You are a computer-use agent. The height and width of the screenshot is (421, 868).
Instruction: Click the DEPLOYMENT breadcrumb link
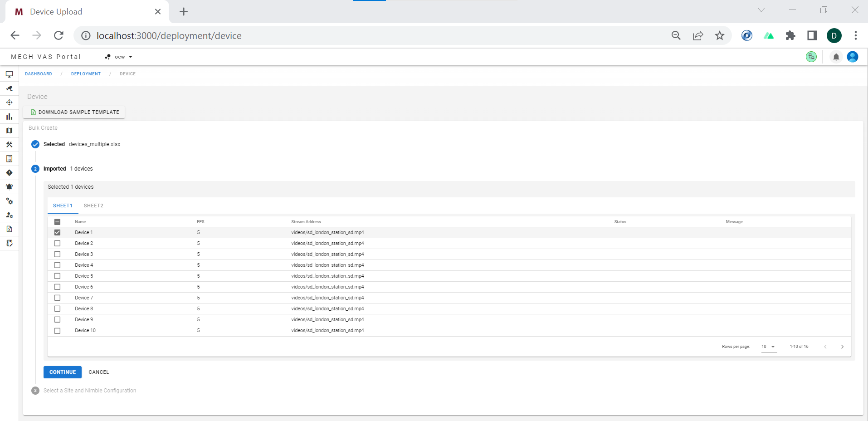pyautogui.click(x=86, y=74)
